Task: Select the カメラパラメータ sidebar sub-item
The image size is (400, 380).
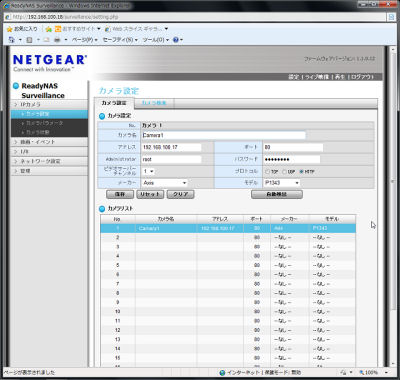Action: point(49,123)
